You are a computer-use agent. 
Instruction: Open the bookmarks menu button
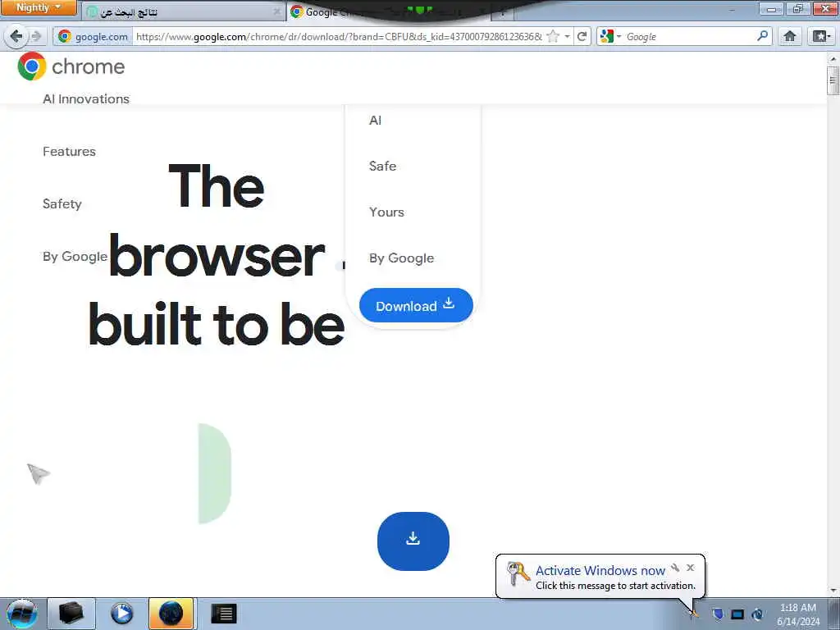[x=820, y=36]
